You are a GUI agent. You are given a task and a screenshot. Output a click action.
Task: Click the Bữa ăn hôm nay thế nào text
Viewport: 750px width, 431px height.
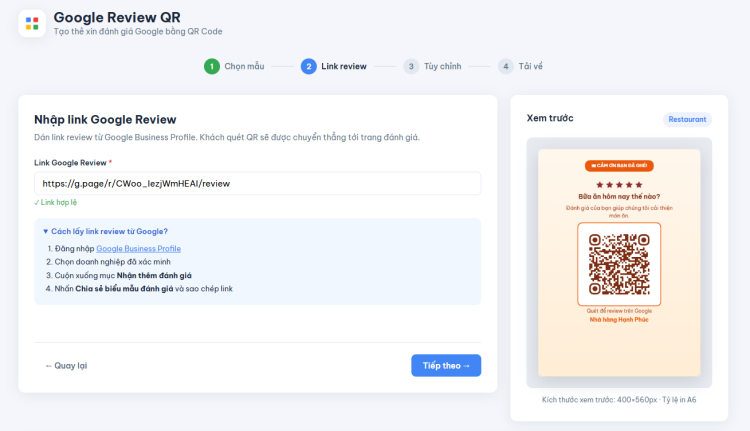tap(619, 197)
